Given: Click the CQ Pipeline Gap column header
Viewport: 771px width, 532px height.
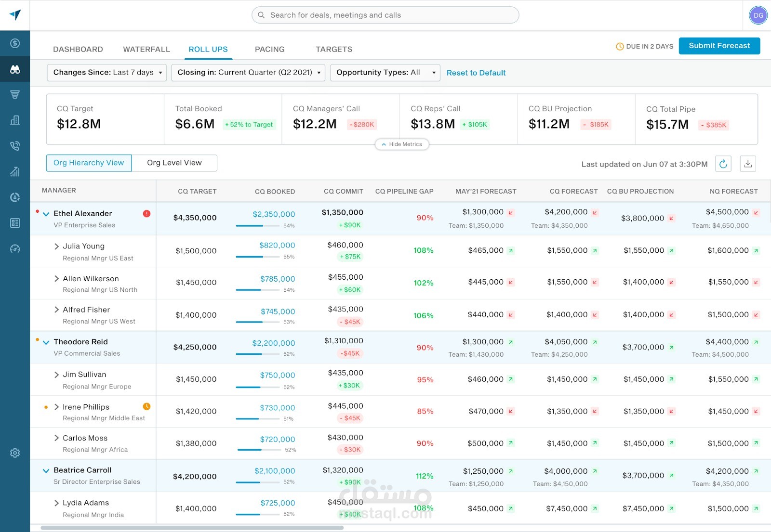Looking at the screenshot, I should [x=404, y=191].
